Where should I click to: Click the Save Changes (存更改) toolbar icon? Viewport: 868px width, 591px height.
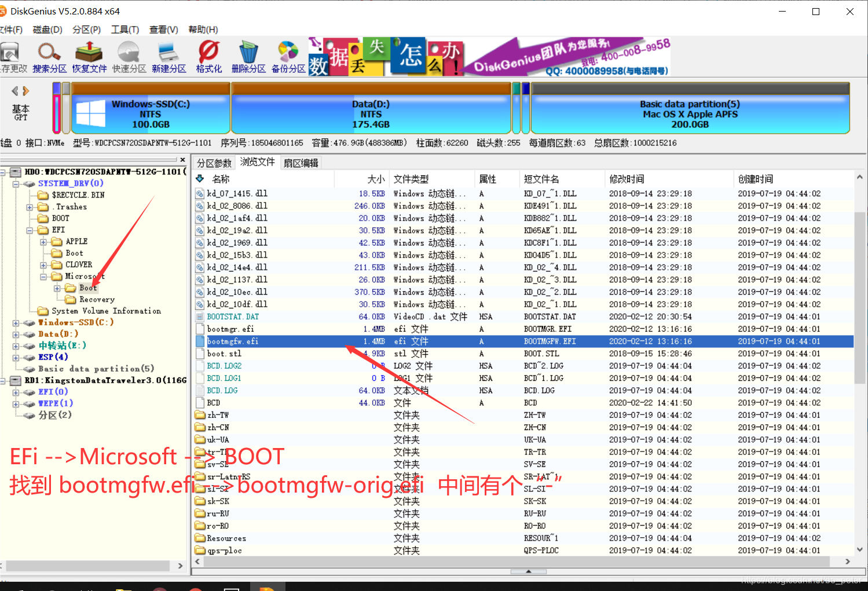pos(12,57)
